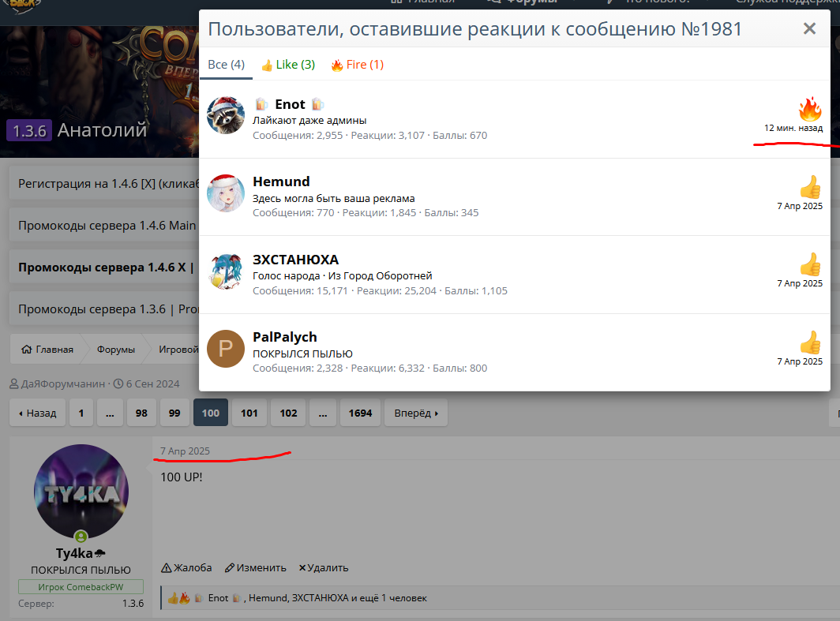The height and width of the screenshot is (621, 840).
Task: Select the Все (4) tab
Action: coord(226,65)
